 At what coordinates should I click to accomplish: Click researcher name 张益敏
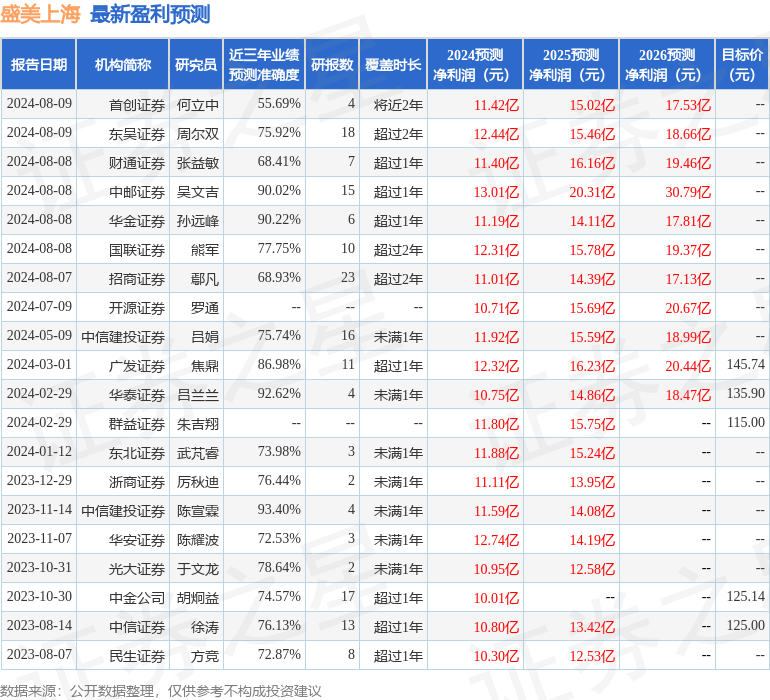point(197,163)
